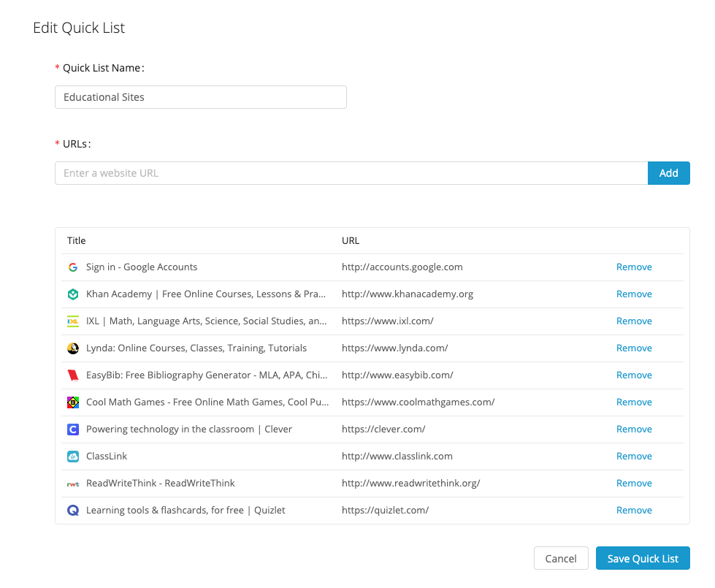Remove the Cool Math Games entry
Screen dimensions: 715x588
(634, 402)
